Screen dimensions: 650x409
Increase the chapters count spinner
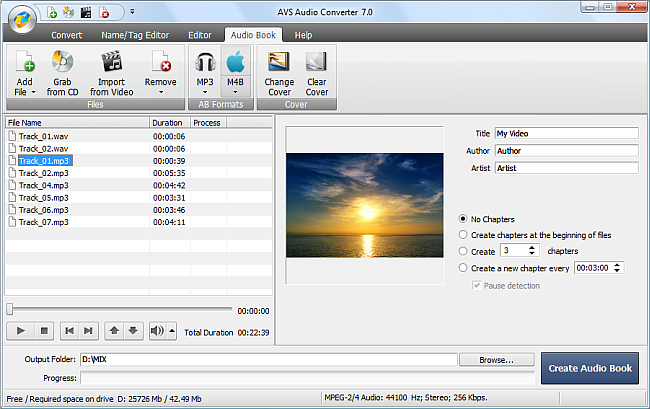pyautogui.click(x=532, y=247)
